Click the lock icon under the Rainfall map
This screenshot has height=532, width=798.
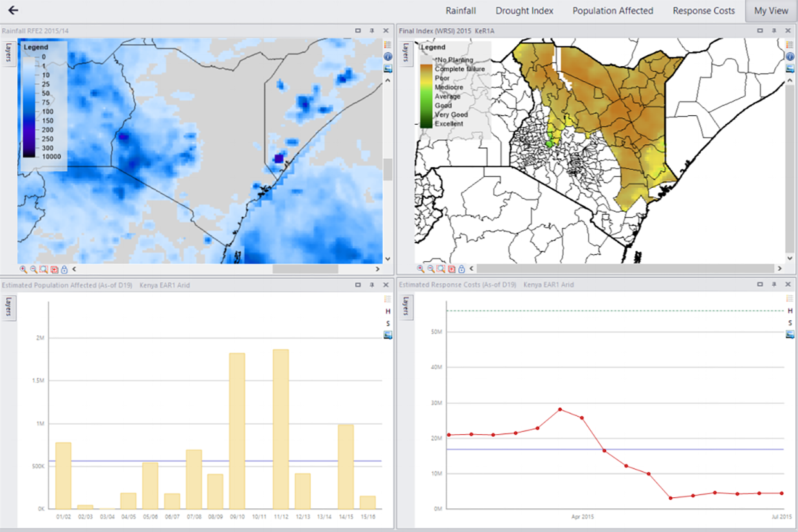click(64, 270)
